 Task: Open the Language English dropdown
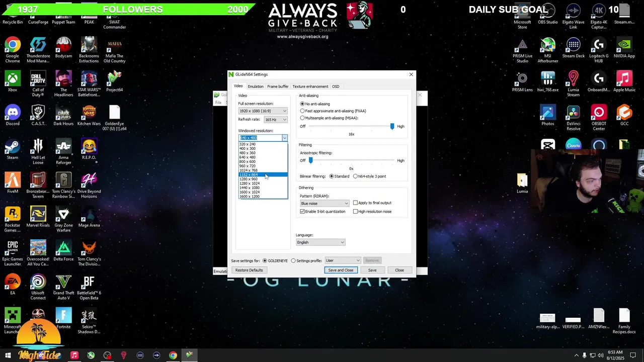tap(320, 242)
